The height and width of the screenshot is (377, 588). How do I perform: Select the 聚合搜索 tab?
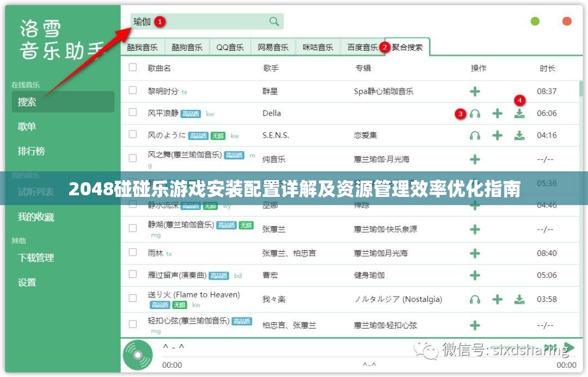click(407, 47)
